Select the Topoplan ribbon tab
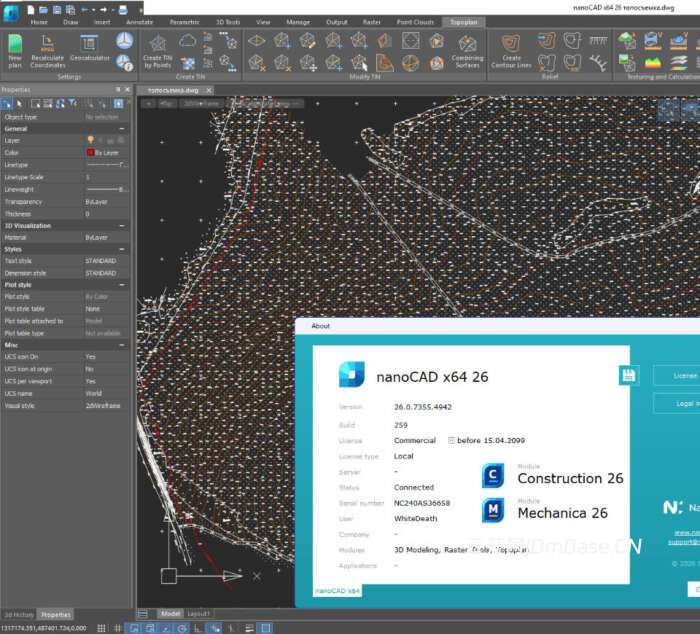Viewport: 700px width, 634px height. (463, 22)
